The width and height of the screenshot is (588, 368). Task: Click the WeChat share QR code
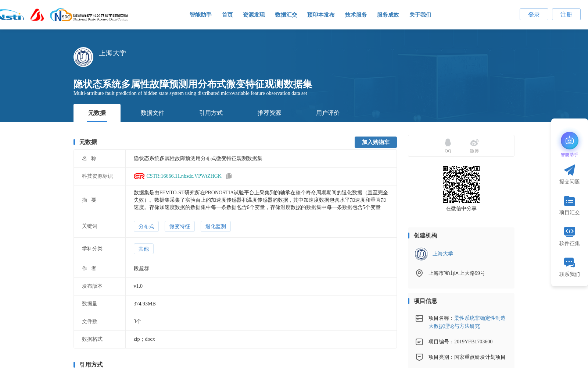(461, 184)
